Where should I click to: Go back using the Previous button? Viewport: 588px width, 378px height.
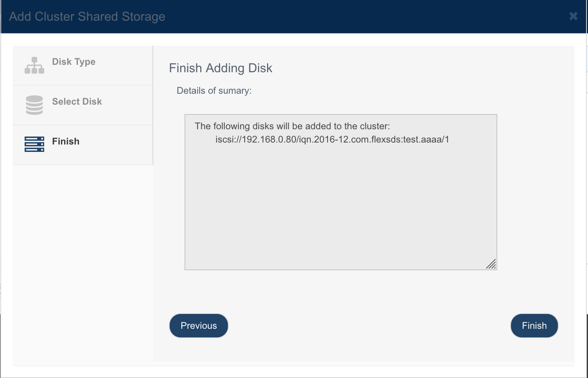click(x=199, y=326)
